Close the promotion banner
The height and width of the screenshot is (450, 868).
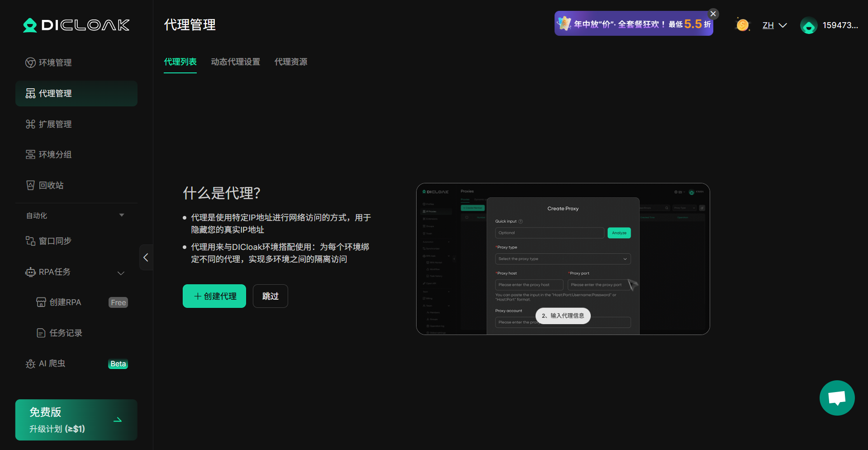(713, 14)
